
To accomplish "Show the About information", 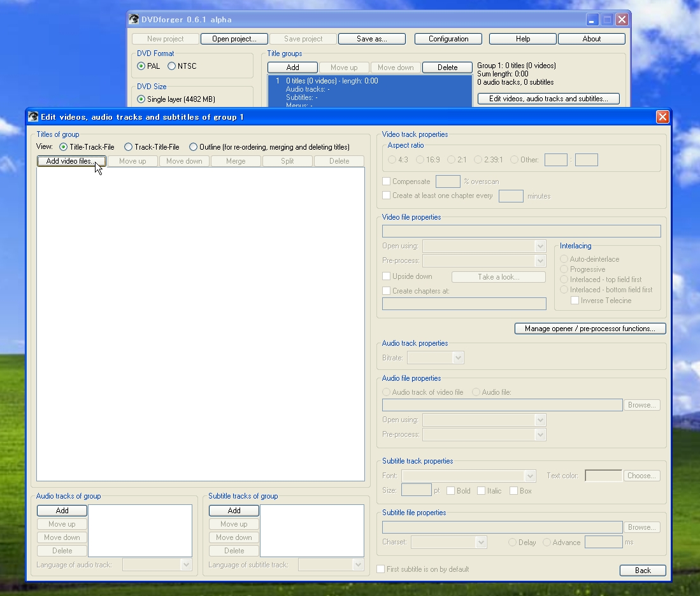I will tap(592, 39).
